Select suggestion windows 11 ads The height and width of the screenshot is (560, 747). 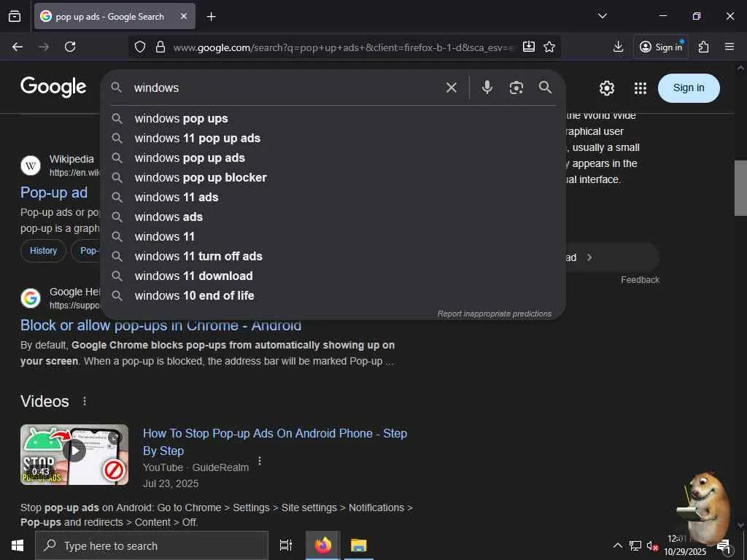[333, 197]
